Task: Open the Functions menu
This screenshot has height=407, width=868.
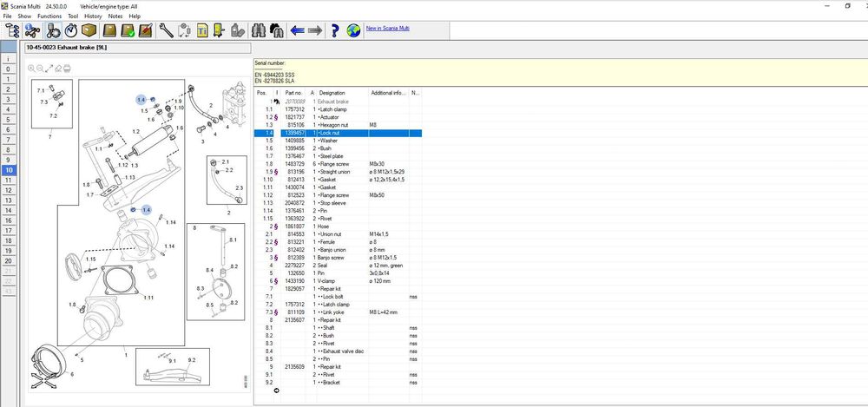Action: [49, 16]
